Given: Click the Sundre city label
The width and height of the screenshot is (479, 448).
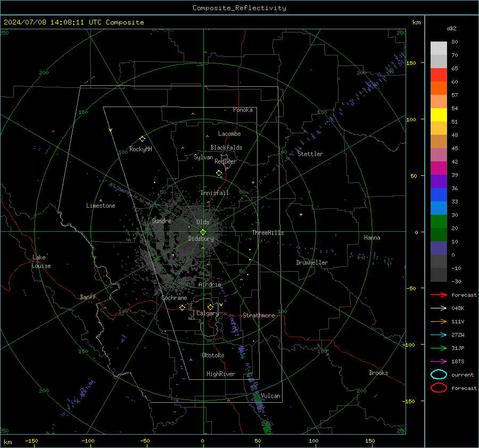Looking at the screenshot, I should 161,221.
